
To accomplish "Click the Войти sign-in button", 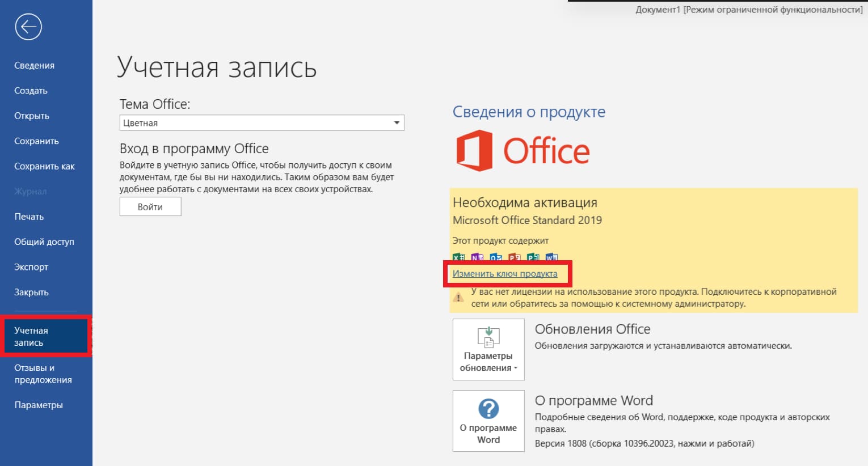I will tap(150, 207).
